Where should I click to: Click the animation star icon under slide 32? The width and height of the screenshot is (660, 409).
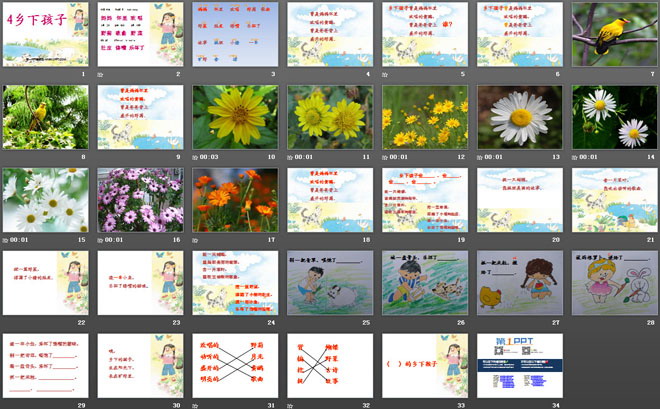pos(290,405)
